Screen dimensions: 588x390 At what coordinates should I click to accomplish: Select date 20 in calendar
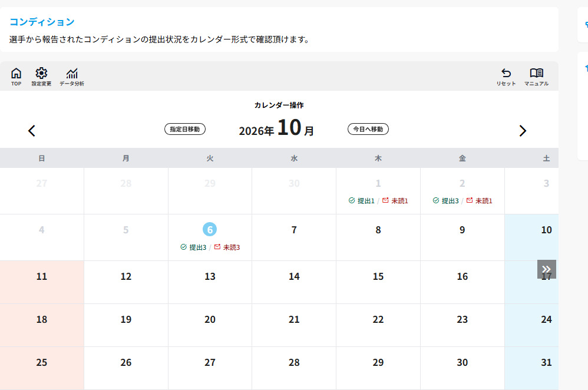(x=210, y=319)
